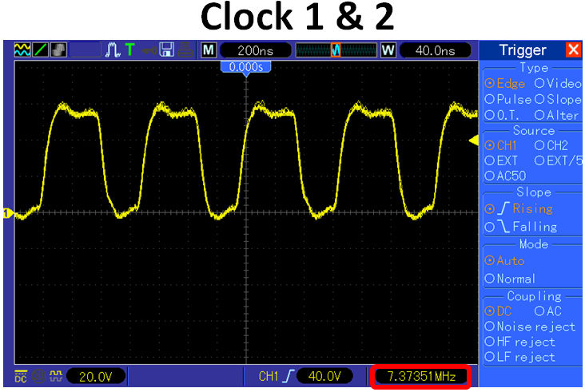
Task: Click the rising edge icon in status bar
Action: 288,376
